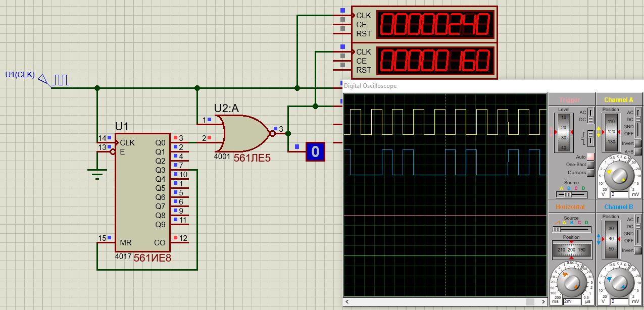Toggle the Cursors button in Trigger panel

[590, 173]
